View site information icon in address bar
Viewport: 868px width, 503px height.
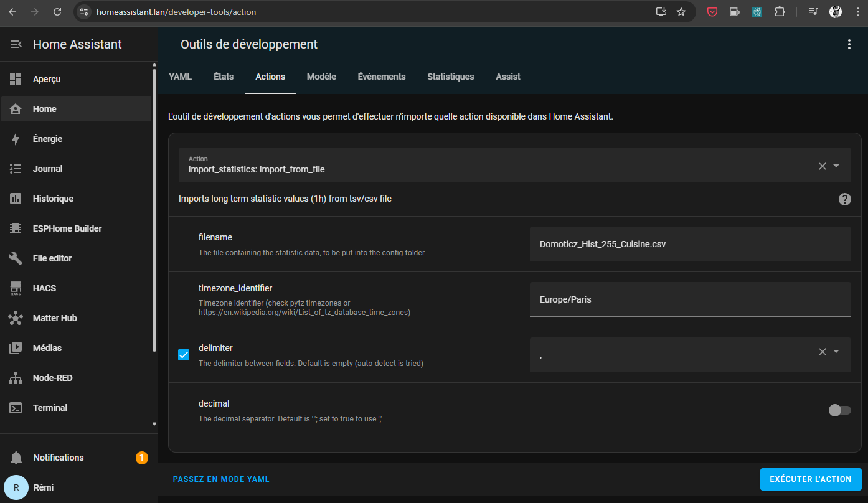click(x=85, y=12)
